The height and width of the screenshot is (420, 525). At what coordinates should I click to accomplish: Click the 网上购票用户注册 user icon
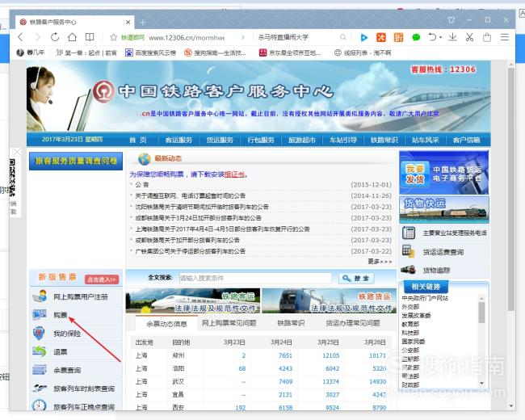(x=40, y=296)
